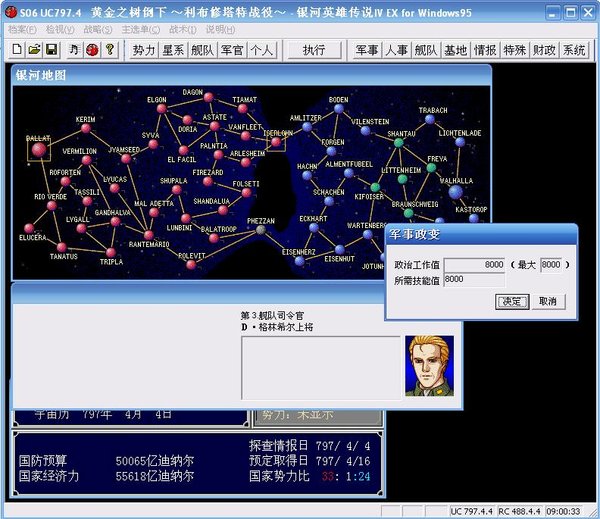Click the green SHANTAU star node
This screenshot has width=600, height=519.
[x=399, y=143]
